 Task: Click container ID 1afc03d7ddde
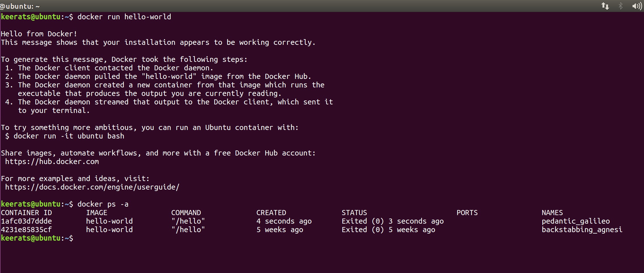pyautogui.click(x=26, y=221)
